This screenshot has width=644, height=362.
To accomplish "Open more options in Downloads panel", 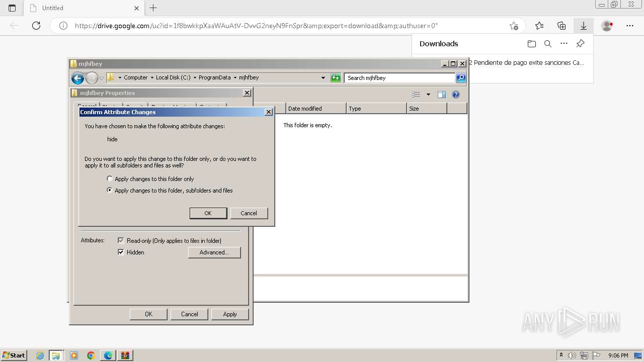I will click(x=564, y=44).
